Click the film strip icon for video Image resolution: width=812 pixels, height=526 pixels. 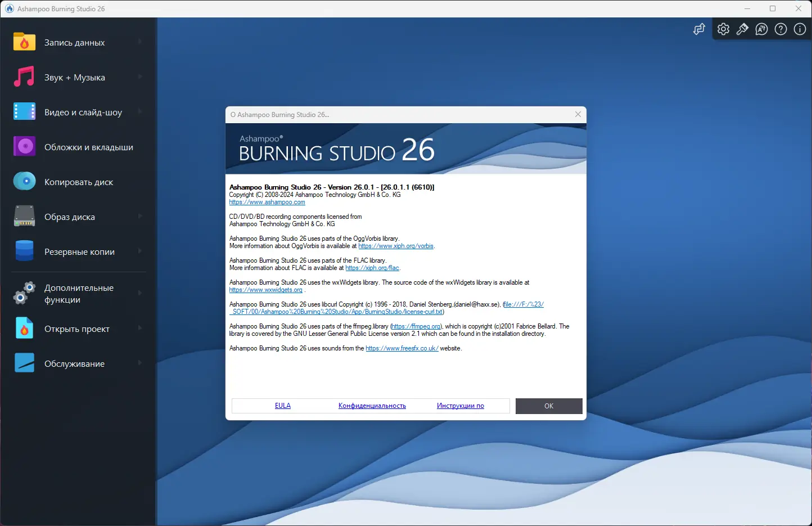(24, 111)
